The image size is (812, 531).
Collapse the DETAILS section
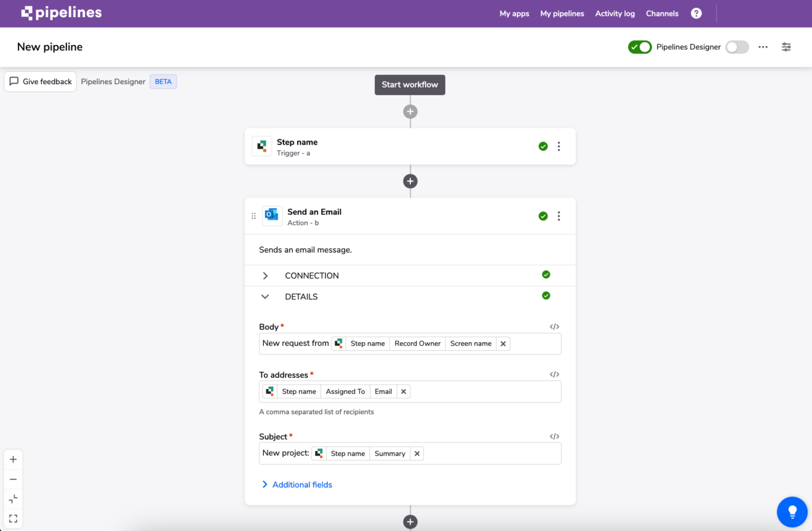click(x=265, y=296)
